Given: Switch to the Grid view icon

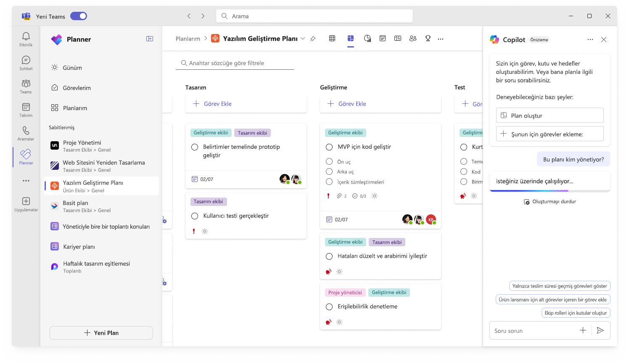Looking at the screenshot, I should point(332,38).
